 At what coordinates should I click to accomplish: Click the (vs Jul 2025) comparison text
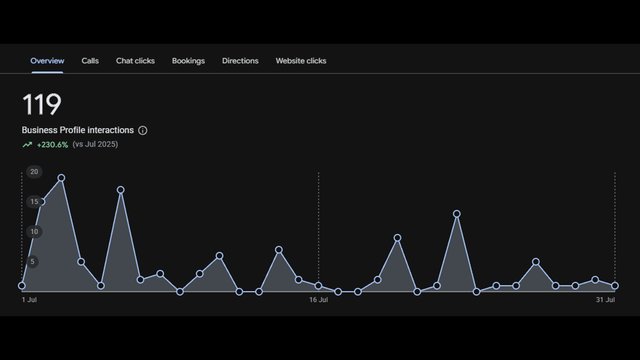(x=95, y=144)
